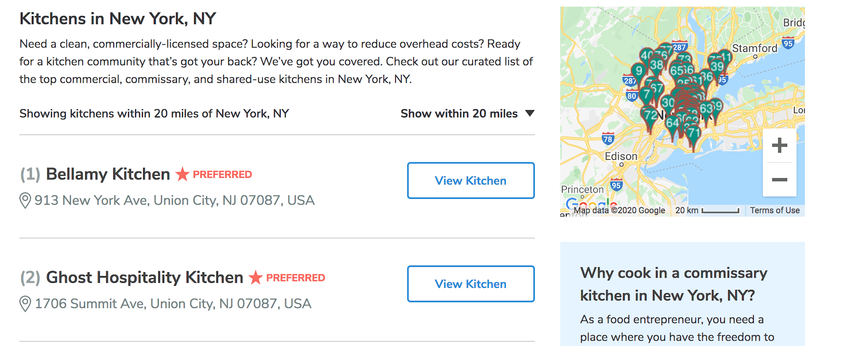Click map marker number 63
Image resolution: width=868 pixels, height=346 pixels.
coord(706,109)
